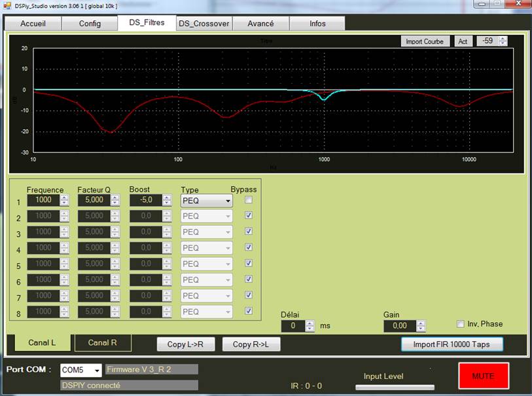Adjust the -59 curve offset stepper
This screenshot has width=532, height=396.
pyautogui.click(x=503, y=41)
